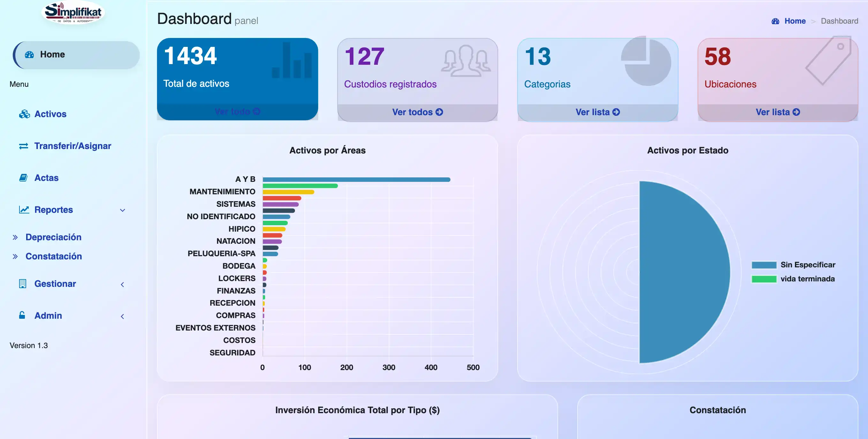This screenshot has height=439, width=868.
Task: Collapse the Reportes submenu chevron
Action: pyautogui.click(x=122, y=210)
